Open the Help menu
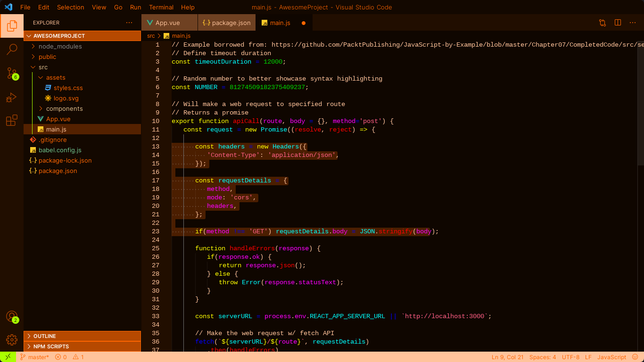Image resolution: width=644 pixels, height=362 pixels. click(188, 7)
